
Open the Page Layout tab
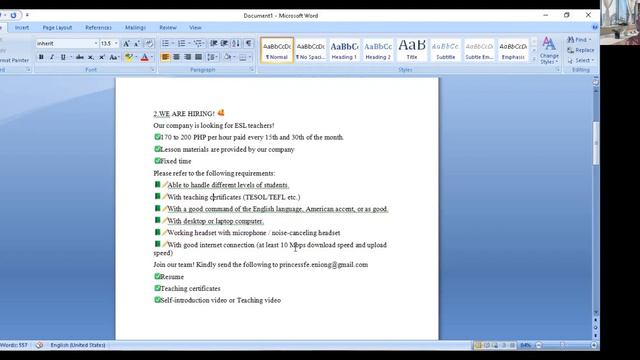click(57, 28)
